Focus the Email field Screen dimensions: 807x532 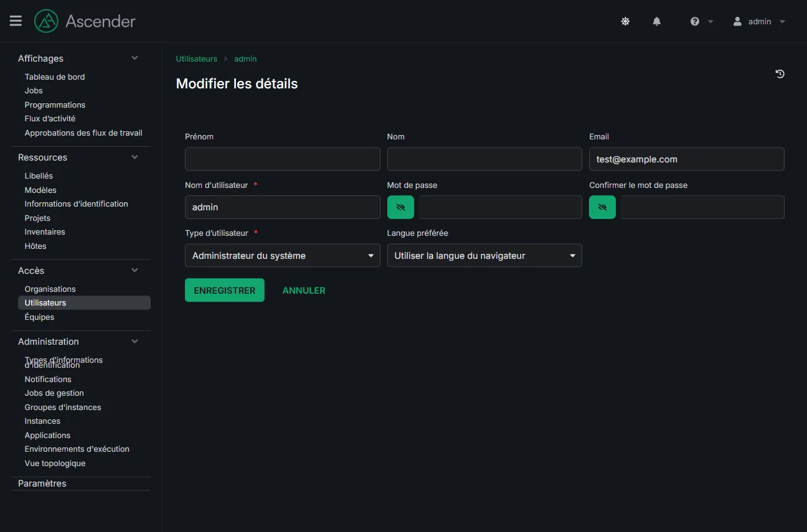(686, 159)
